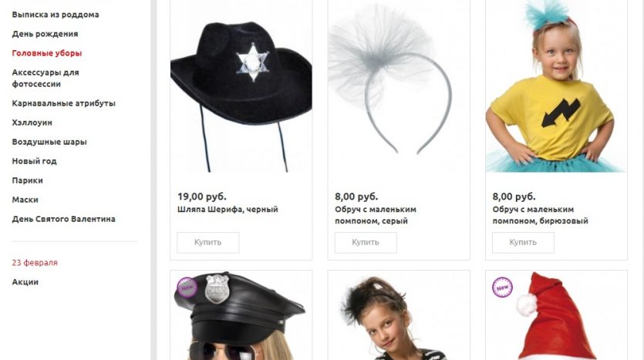The image size is (644, 360).
Task: Click the New badge on police cap
Action: pos(187,288)
